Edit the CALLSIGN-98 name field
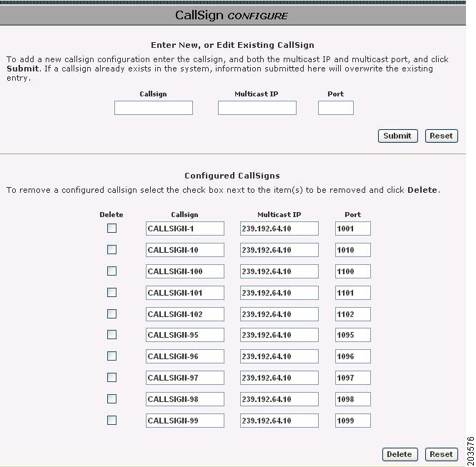The height and width of the screenshot is (467, 476). pyautogui.click(x=185, y=399)
